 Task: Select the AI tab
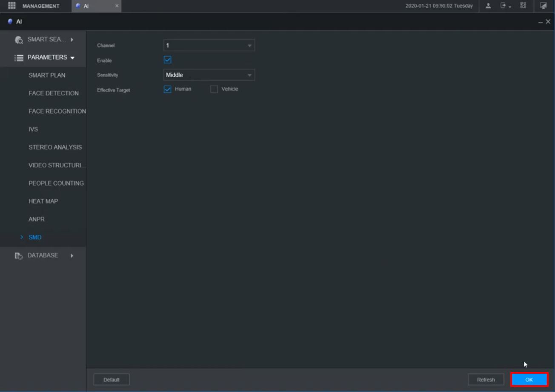click(x=96, y=6)
